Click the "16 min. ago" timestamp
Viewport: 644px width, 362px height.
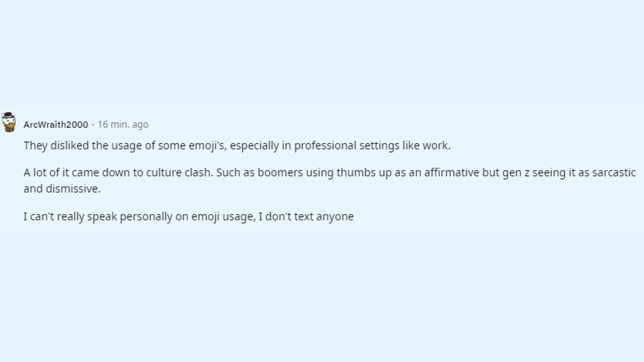pos(123,124)
